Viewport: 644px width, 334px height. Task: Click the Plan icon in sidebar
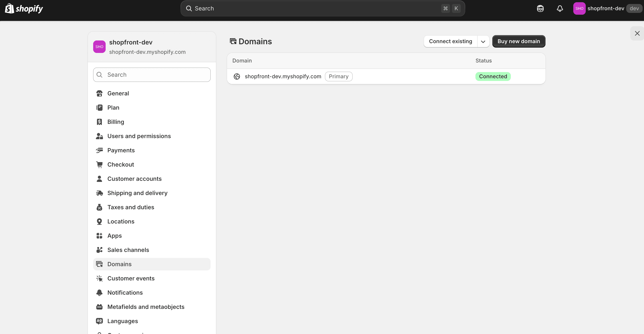pyautogui.click(x=99, y=108)
